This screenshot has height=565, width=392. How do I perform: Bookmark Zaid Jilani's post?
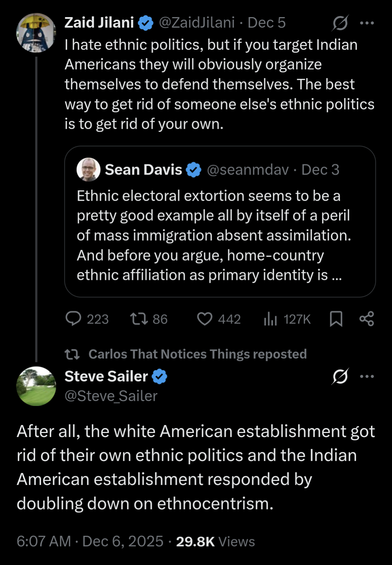tap(336, 319)
